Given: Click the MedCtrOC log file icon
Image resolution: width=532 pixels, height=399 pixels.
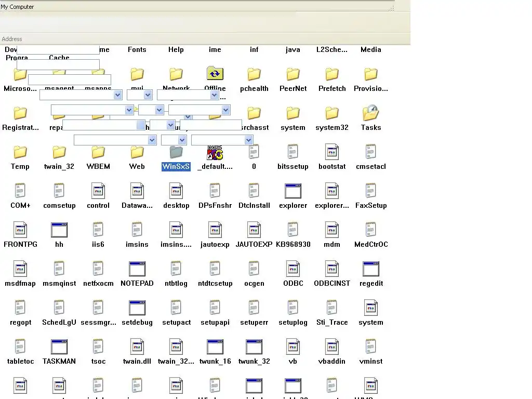Looking at the screenshot, I should click(371, 229).
